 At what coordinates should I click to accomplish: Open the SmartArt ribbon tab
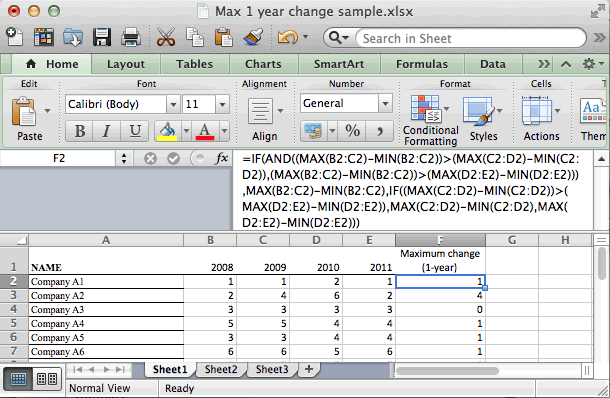click(339, 64)
